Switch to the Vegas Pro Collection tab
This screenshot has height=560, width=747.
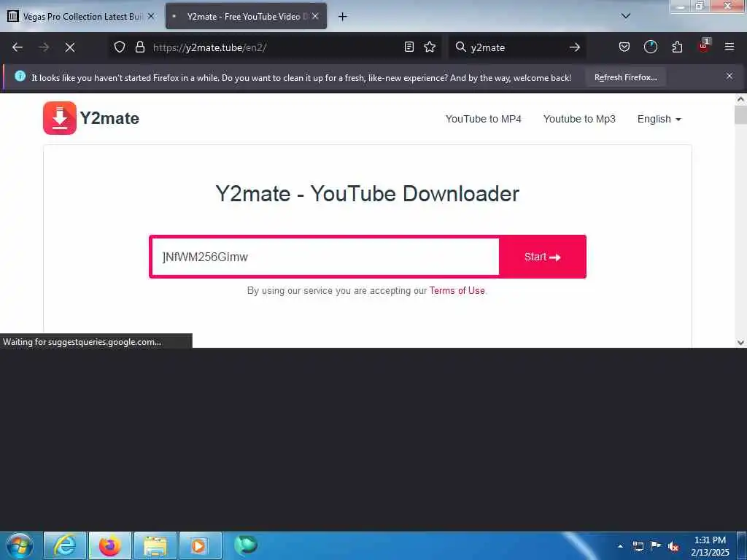81,16
